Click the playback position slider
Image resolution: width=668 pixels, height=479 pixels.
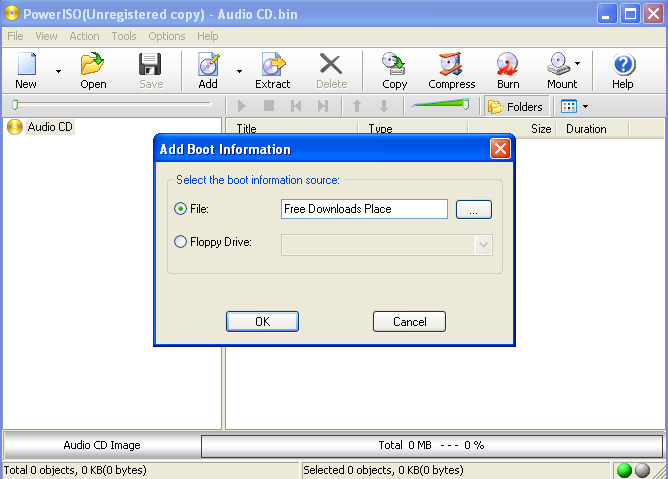click(112, 104)
